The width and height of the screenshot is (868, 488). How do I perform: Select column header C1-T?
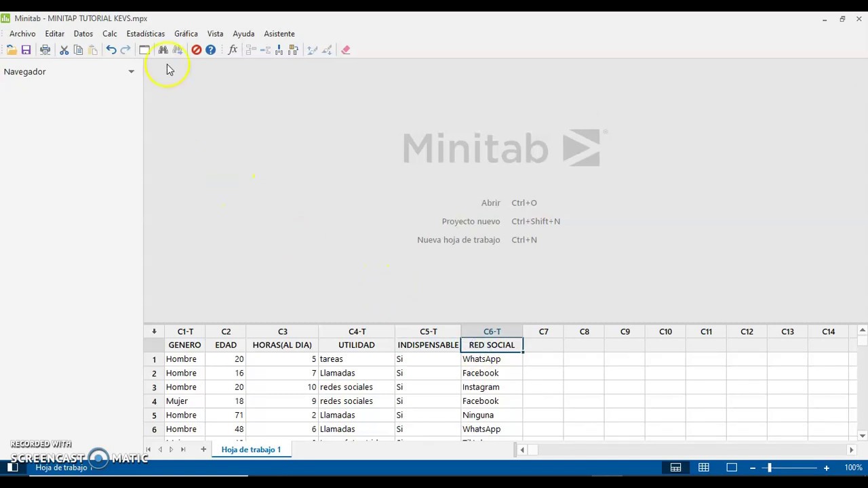[185, 331]
